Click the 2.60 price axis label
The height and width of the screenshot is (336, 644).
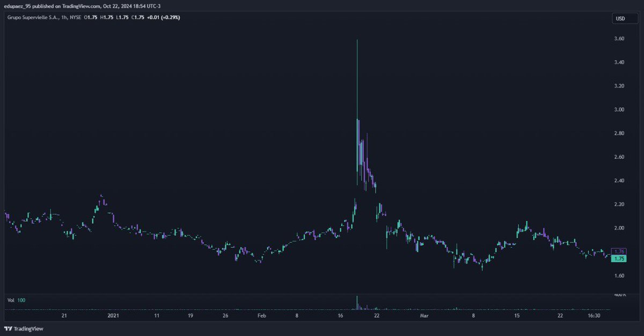click(619, 156)
